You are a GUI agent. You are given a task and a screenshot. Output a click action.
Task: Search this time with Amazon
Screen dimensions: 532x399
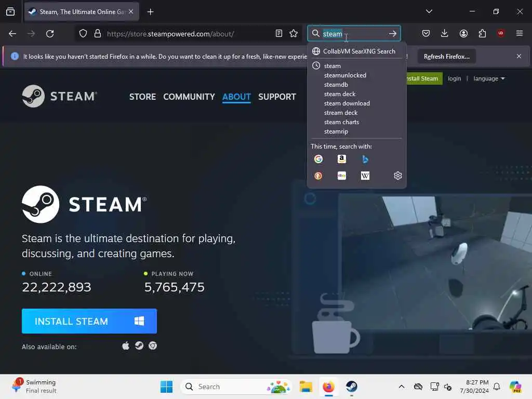342,159
